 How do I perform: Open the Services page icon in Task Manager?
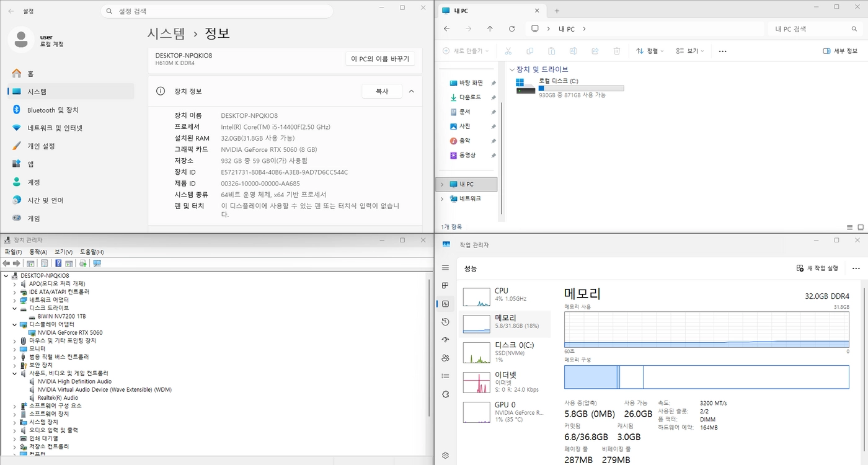[445, 394]
